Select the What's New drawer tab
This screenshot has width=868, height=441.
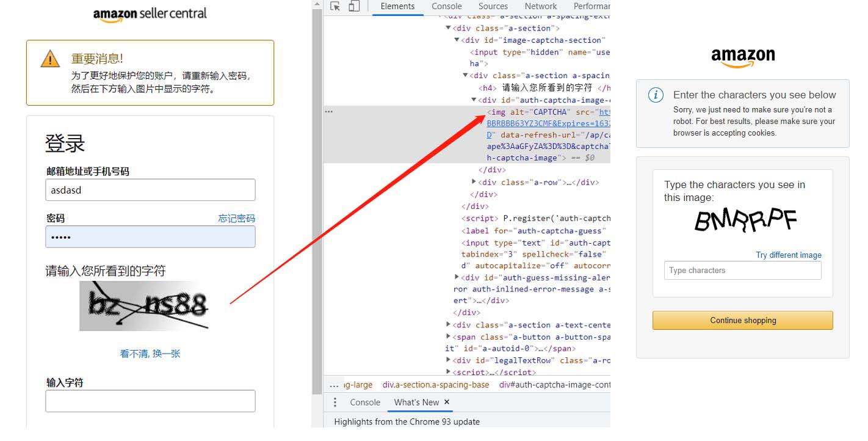click(x=416, y=402)
